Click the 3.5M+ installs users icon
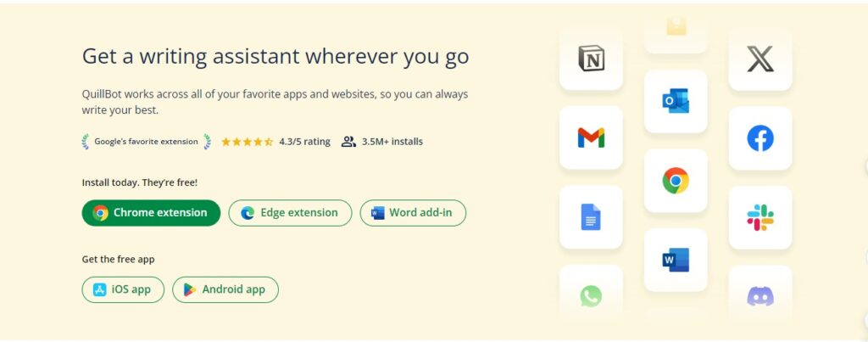This screenshot has height=342, width=868. (348, 142)
